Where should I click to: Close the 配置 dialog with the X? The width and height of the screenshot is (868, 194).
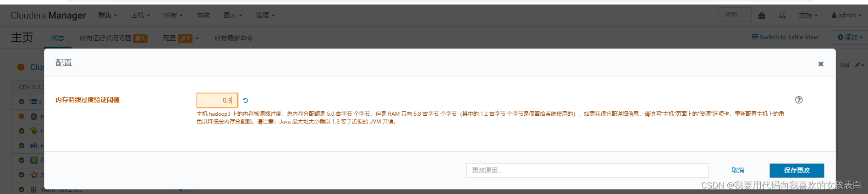821,64
